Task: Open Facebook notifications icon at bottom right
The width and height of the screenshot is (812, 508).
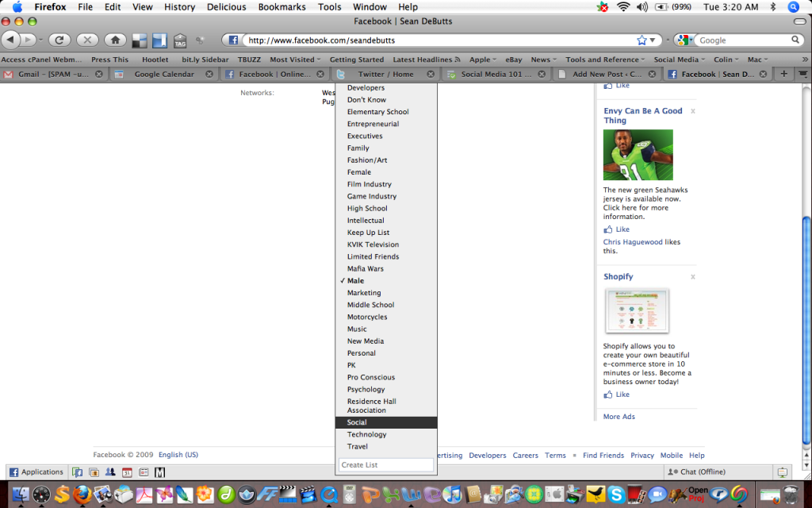Action: pos(782,472)
